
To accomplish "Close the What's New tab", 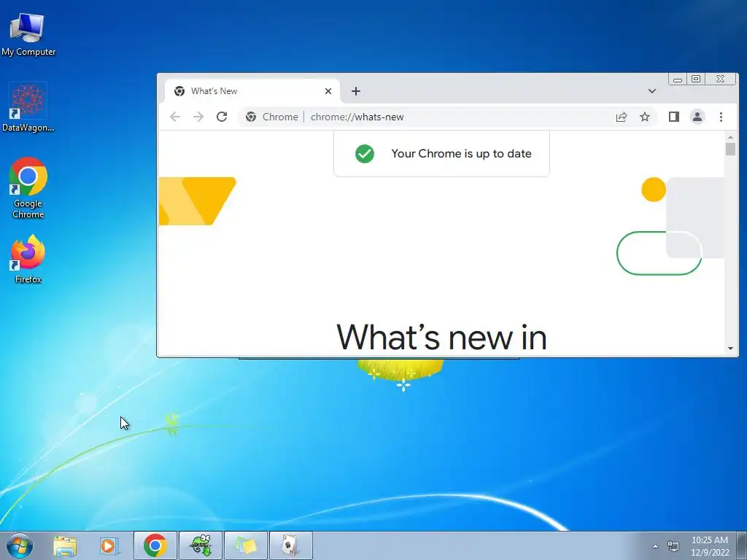I will coord(328,91).
